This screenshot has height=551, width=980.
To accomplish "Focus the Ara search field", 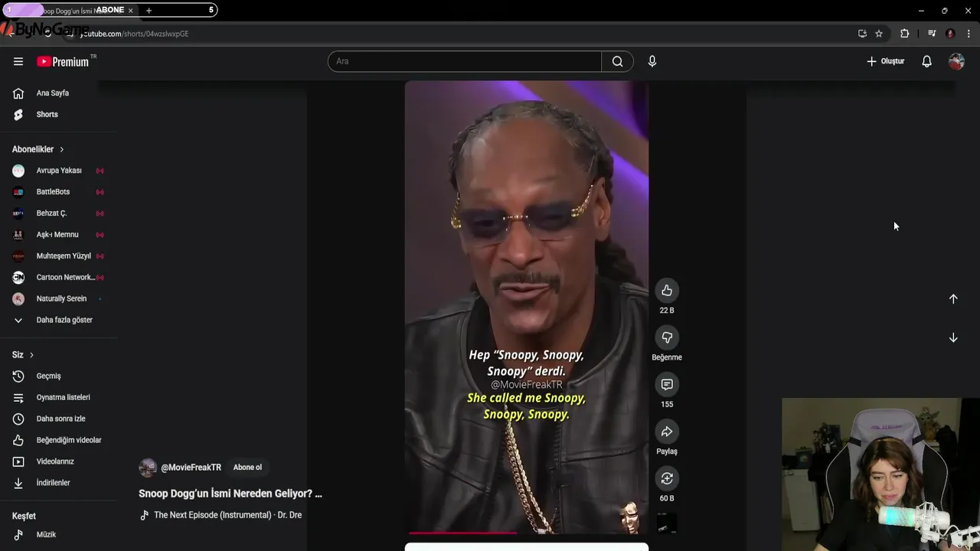I will [465, 61].
